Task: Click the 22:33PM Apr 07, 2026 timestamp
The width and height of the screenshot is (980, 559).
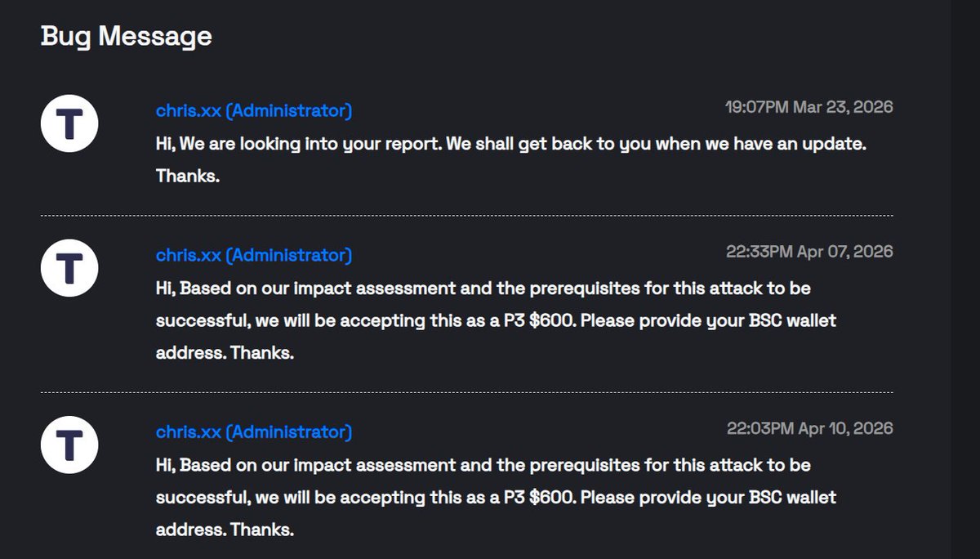Action: 809,252
